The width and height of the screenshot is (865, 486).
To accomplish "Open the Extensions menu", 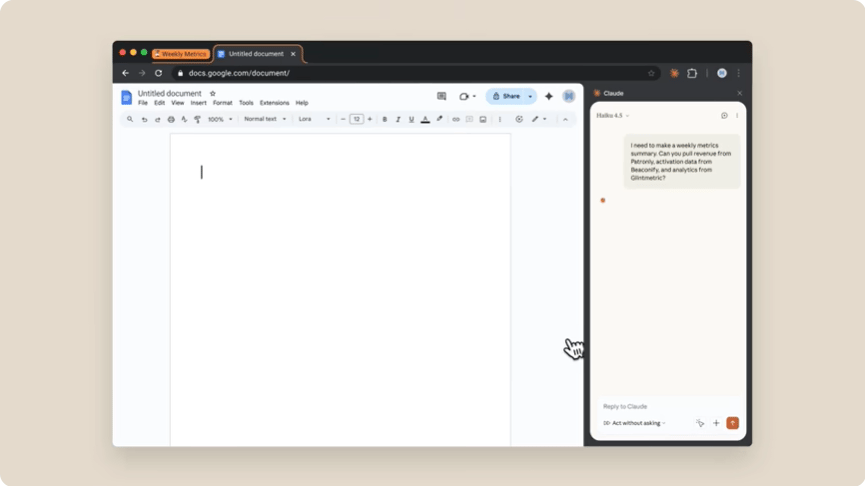I will coord(274,103).
